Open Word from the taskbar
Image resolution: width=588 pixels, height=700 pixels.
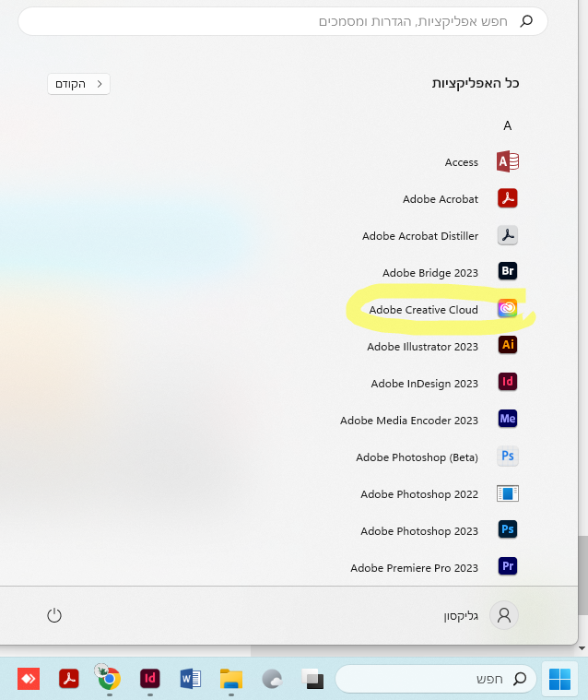point(191,679)
